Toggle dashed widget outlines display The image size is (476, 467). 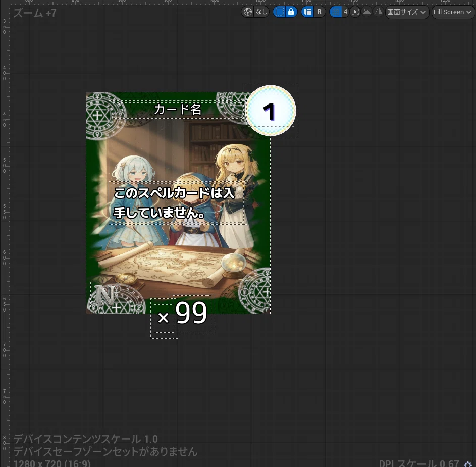279,12
